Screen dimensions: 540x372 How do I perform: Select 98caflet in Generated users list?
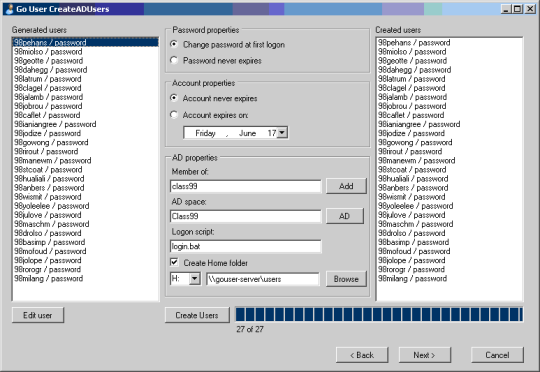point(85,115)
